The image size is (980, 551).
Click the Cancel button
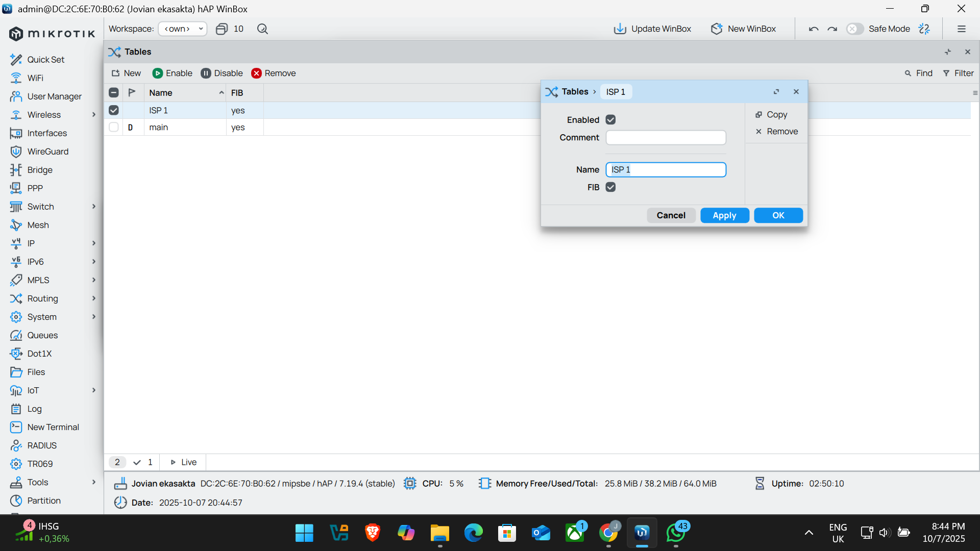pyautogui.click(x=671, y=215)
